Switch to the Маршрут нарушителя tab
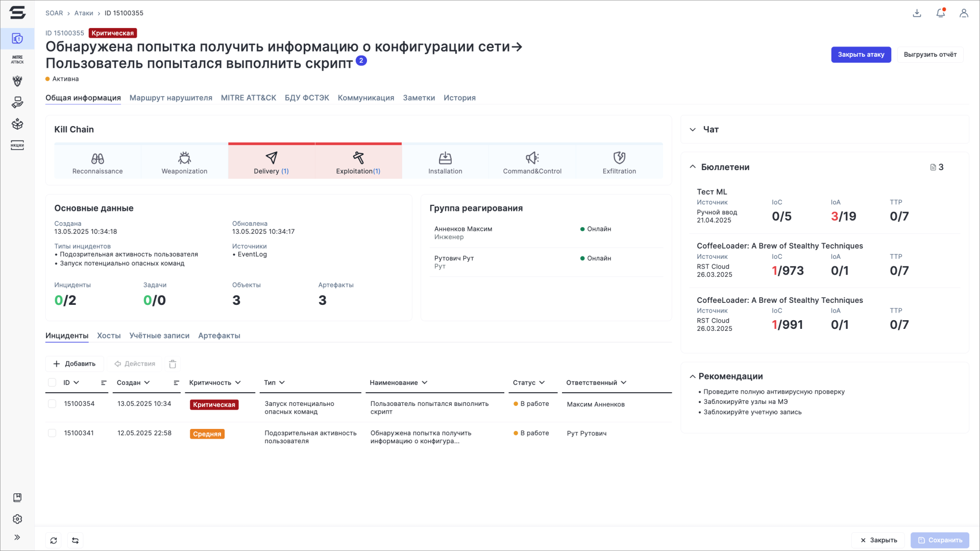980x551 pixels. 170,98
